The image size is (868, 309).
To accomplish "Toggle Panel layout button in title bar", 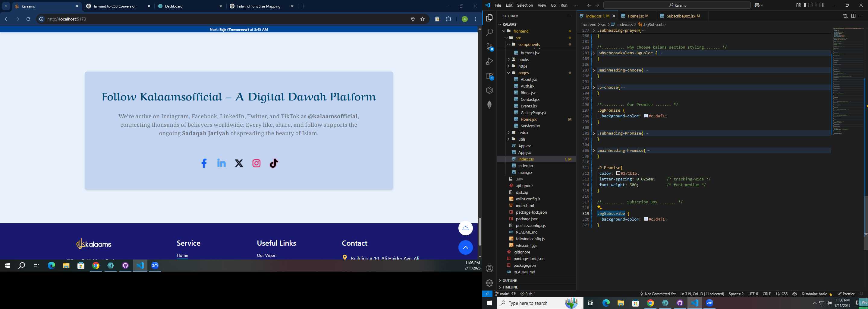I will 814,5.
